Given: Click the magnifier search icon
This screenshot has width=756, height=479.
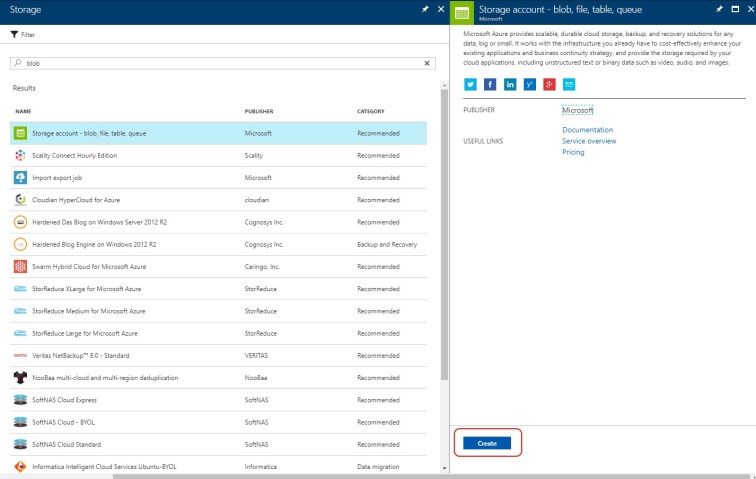Looking at the screenshot, I should 18,63.
